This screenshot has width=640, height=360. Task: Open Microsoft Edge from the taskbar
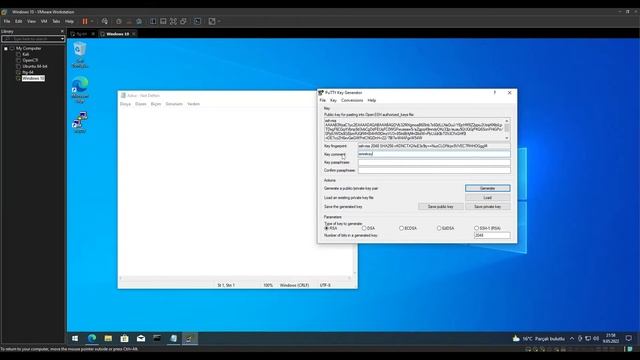pyautogui.click(x=92, y=338)
